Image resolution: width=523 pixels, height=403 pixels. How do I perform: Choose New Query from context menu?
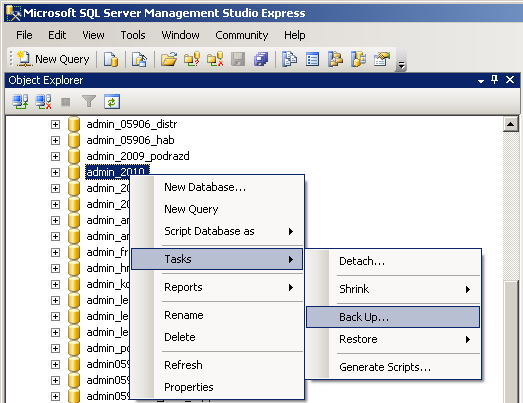tap(217, 209)
